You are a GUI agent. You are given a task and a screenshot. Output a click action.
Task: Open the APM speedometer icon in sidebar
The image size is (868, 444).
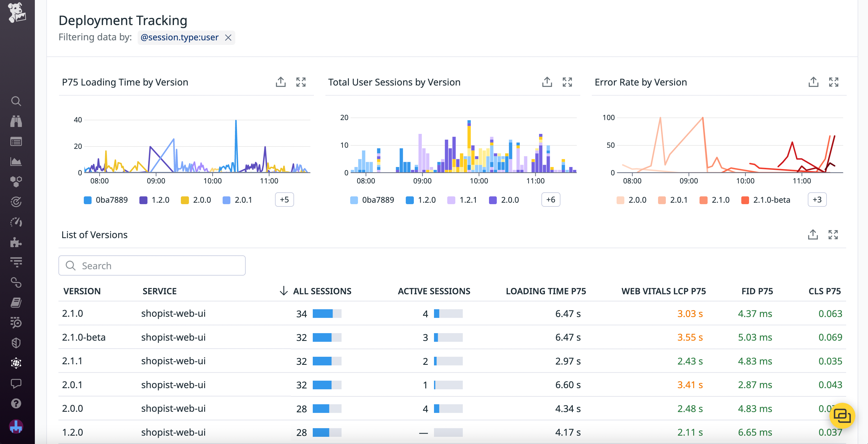tap(16, 222)
